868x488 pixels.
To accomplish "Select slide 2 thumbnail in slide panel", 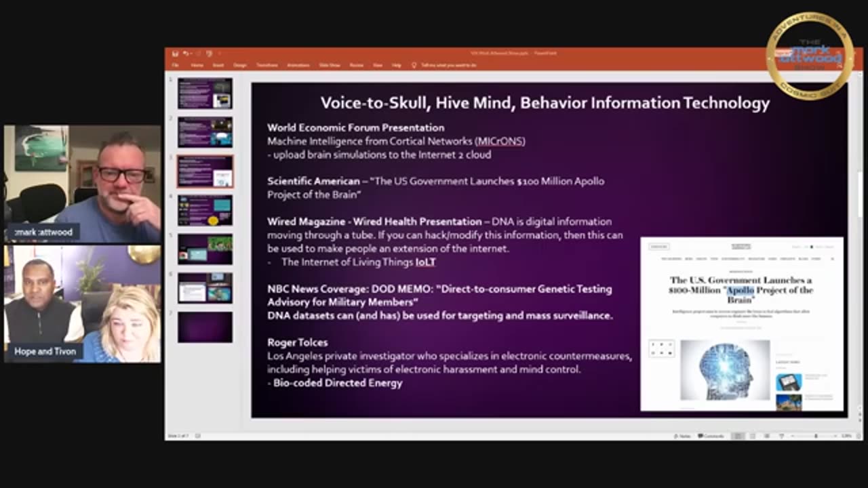I will pos(205,132).
